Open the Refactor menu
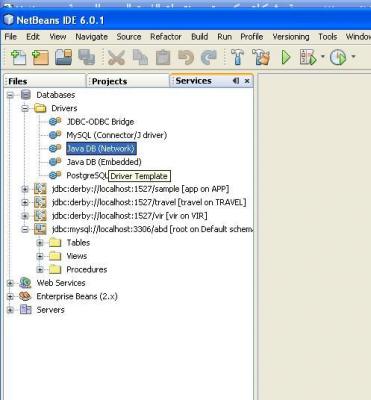 [x=166, y=37]
